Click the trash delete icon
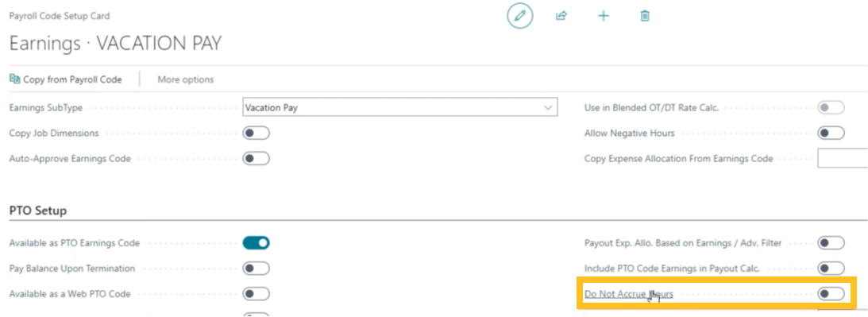 (645, 16)
